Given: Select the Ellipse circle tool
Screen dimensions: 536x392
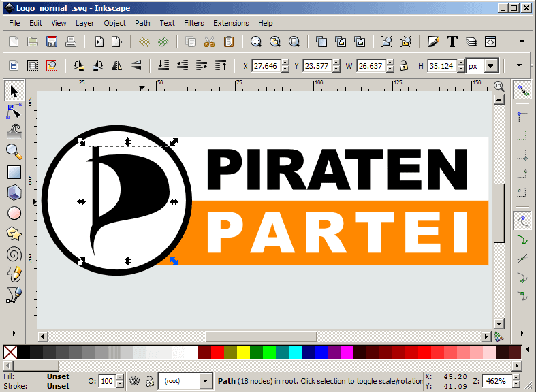Looking at the screenshot, I should (x=14, y=213).
